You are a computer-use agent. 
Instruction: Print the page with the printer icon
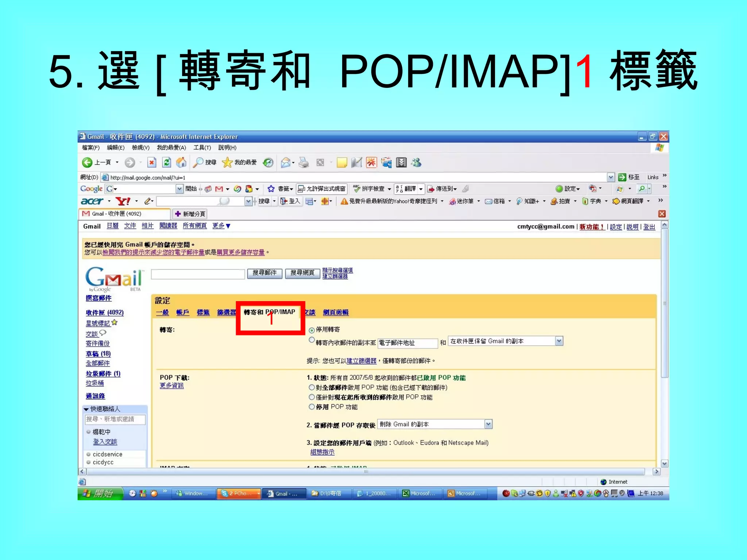click(303, 162)
